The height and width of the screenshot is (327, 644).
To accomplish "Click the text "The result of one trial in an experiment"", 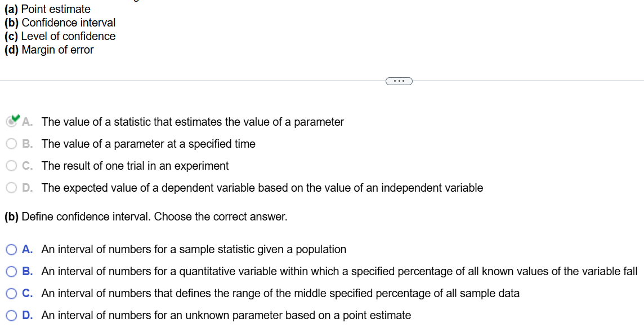I will point(135,166).
